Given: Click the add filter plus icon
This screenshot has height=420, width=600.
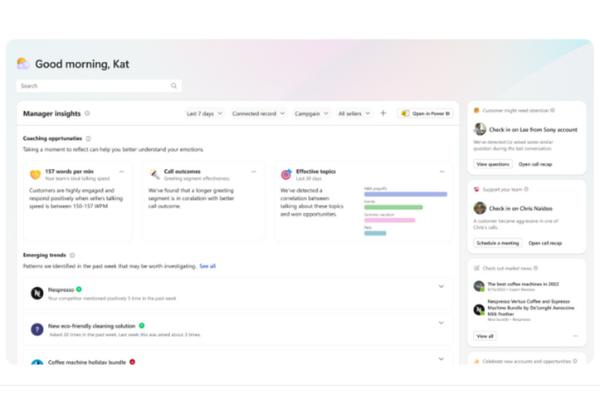Looking at the screenshot, I should pyautogui.click(x=383, y=113).
